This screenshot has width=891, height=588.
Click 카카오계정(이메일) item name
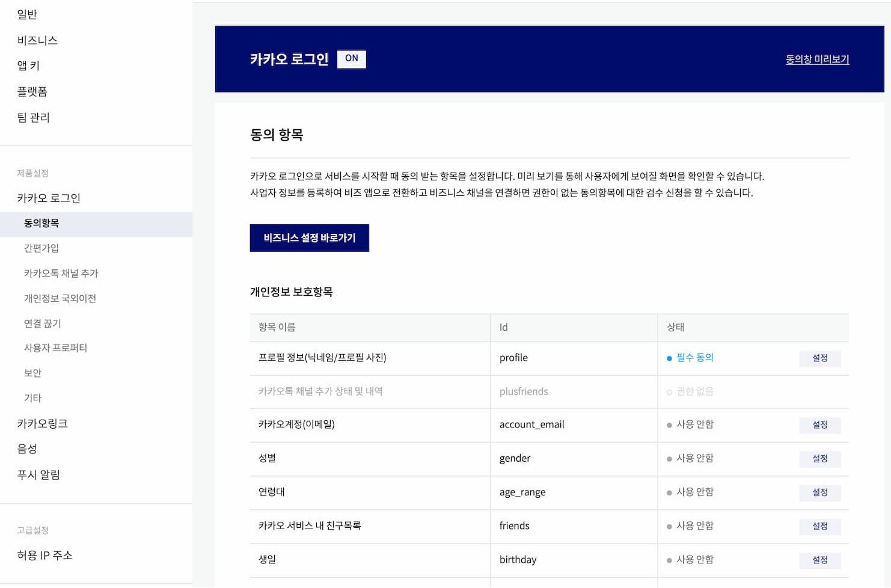click(x=296, y=424)
